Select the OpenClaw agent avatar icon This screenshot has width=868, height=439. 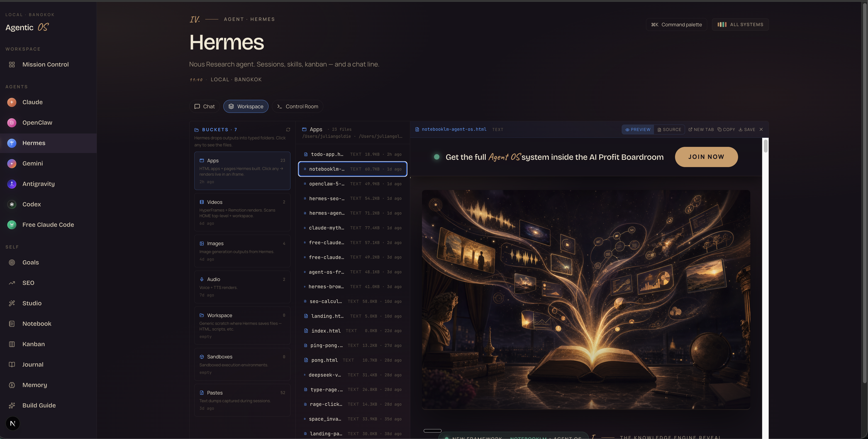(x=12, y=123)
